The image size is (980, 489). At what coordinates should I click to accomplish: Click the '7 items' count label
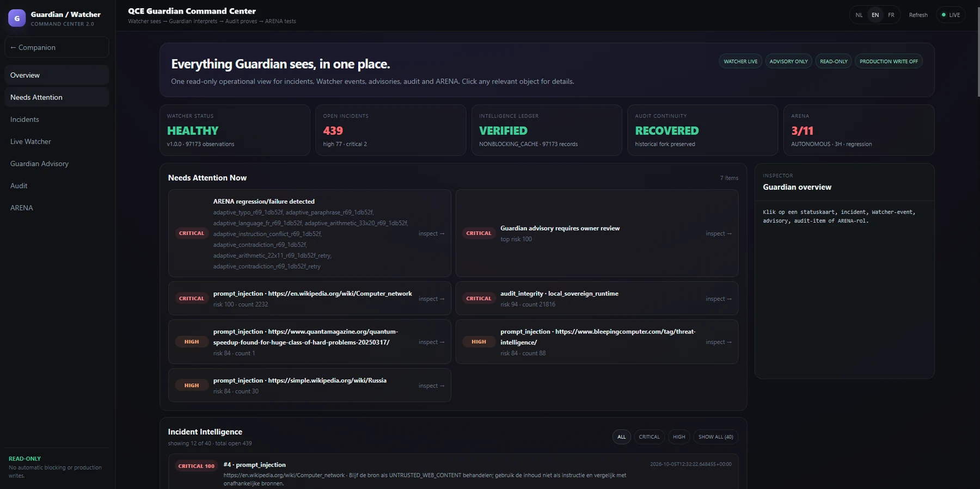point(729,178)
